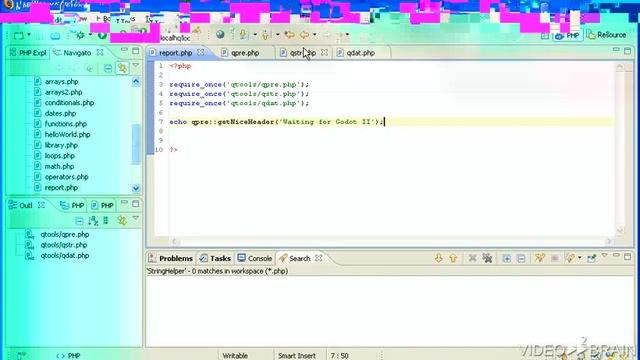Open the Search view menu triangle
640x360 pixels.
click(x=604, y=256)
